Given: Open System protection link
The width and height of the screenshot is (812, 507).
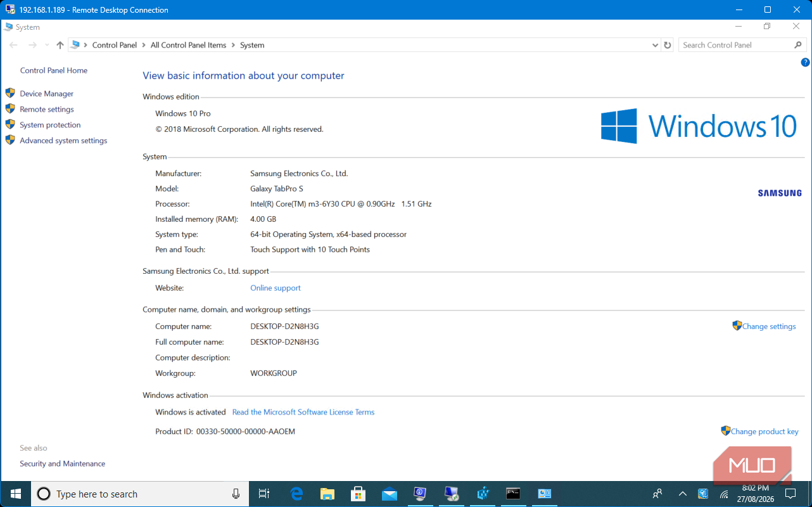Looking at the screenshot, I should click(x=50, y=125).
